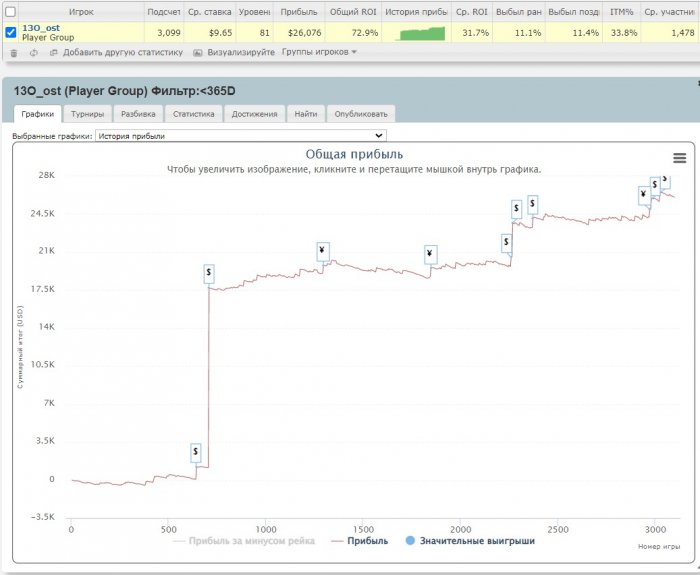Click the $ marker at the 21K level near game 2250
The width and height of the screenshot is (700, 575).
pyautogui.click(x=506, y=242)
